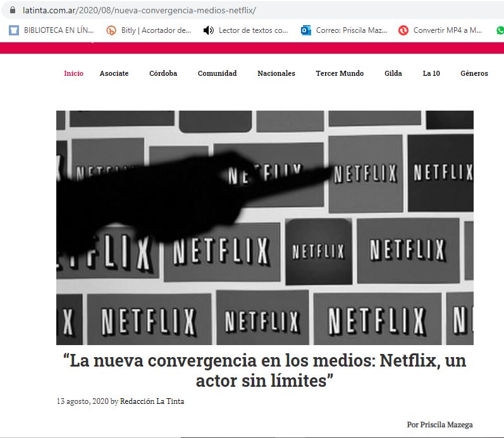Click the date 13 agosto, 2020

coord(83,401)
